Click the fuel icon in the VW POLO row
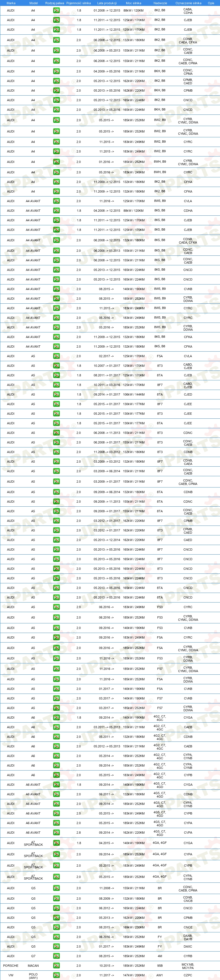The image size is (220, 980). point(56,975)
